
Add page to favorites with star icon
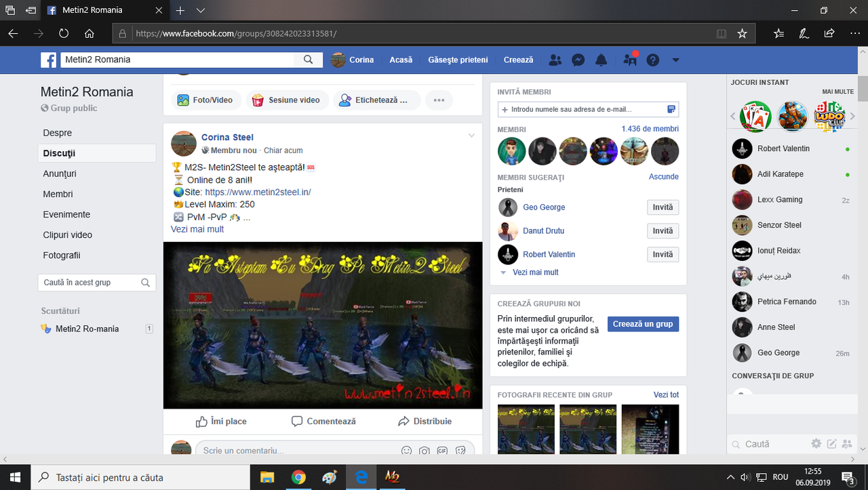(742, 33)
